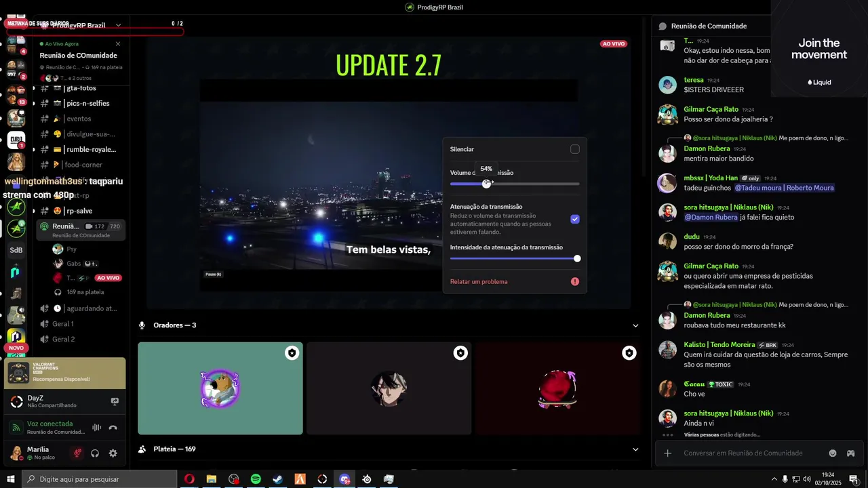
Task: Open attachment plus icon in chat box
Action: (668, 453)
